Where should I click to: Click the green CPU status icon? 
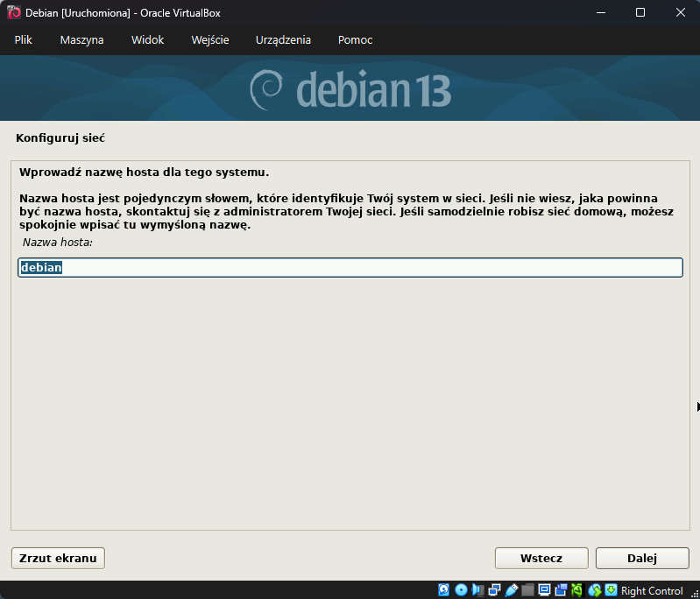(577, 590)
